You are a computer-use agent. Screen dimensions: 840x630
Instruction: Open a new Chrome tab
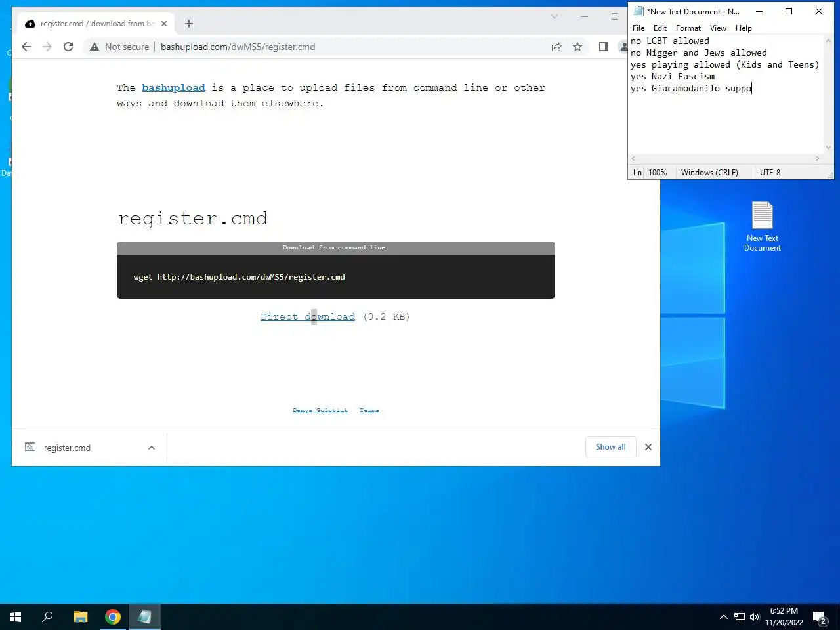189,24
